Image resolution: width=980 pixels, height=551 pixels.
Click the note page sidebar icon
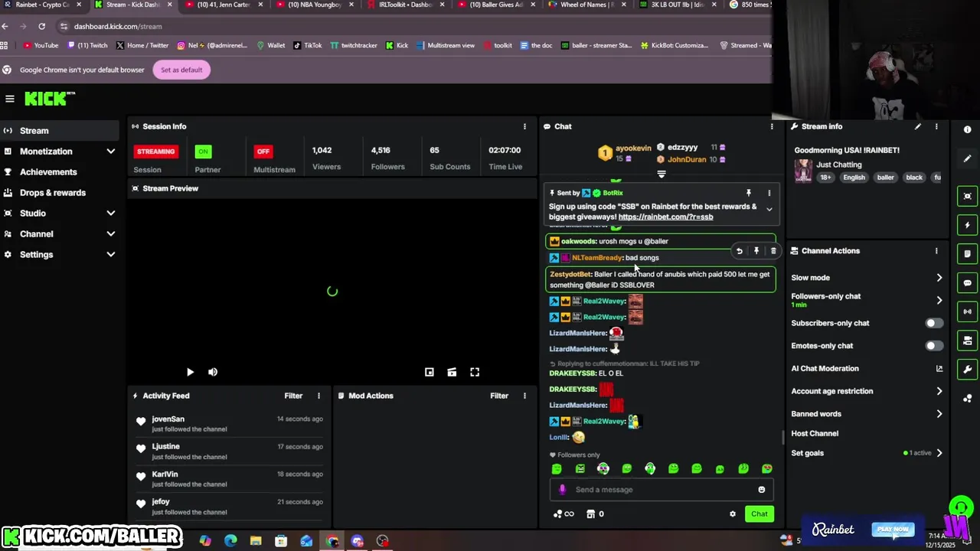point(968,254)
